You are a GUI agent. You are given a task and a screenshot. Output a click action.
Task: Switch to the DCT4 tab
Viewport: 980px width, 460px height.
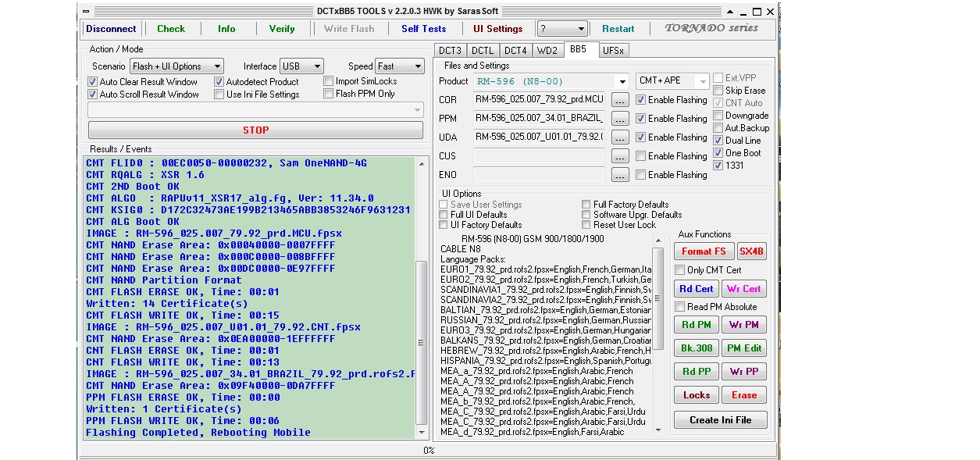[x=515, y=51]
